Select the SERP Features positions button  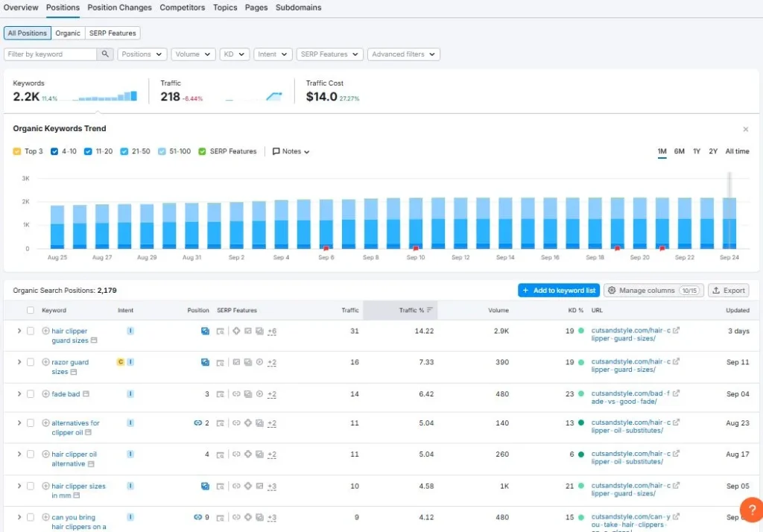(x=113, y=33)
